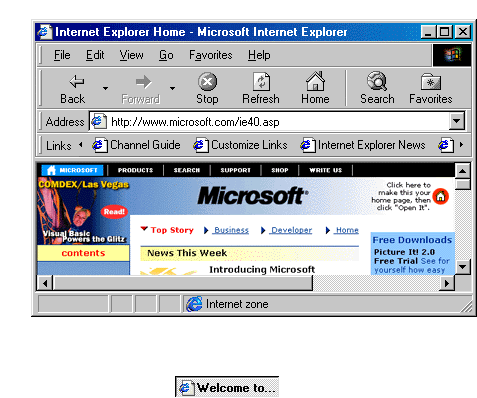The height and width of the screenshot is (398, 477).
Task: Expand the Forward button history dropdown arrow
Action: (172, 88)
